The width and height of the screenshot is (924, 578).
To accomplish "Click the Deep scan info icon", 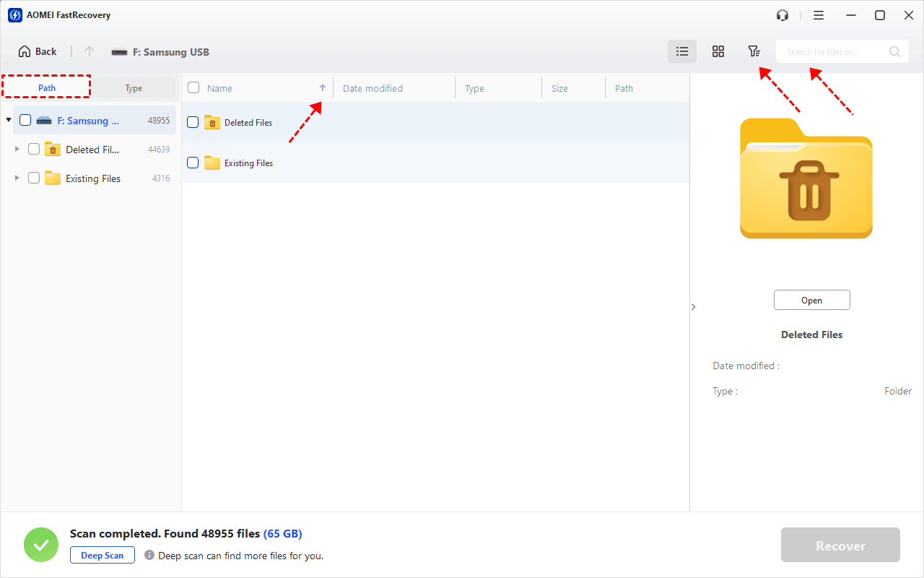I will [149, 556].
